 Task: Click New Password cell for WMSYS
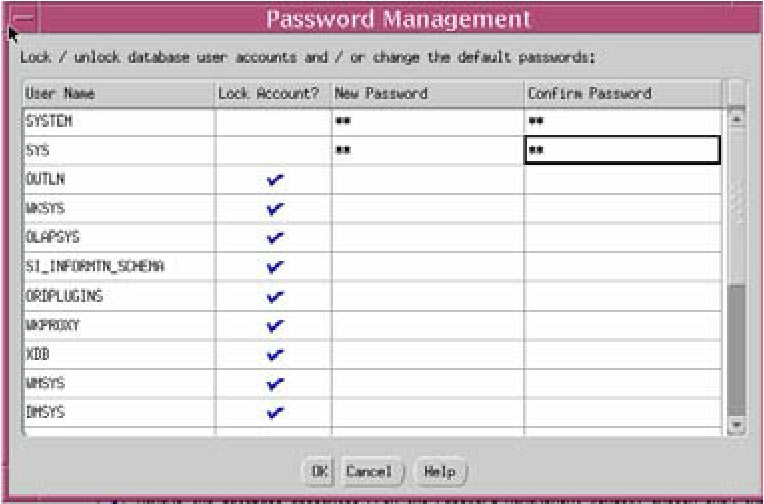coord(428,383)
